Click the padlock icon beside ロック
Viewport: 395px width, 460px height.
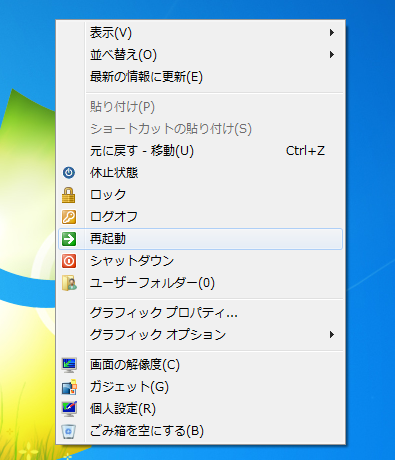(69, 195)
